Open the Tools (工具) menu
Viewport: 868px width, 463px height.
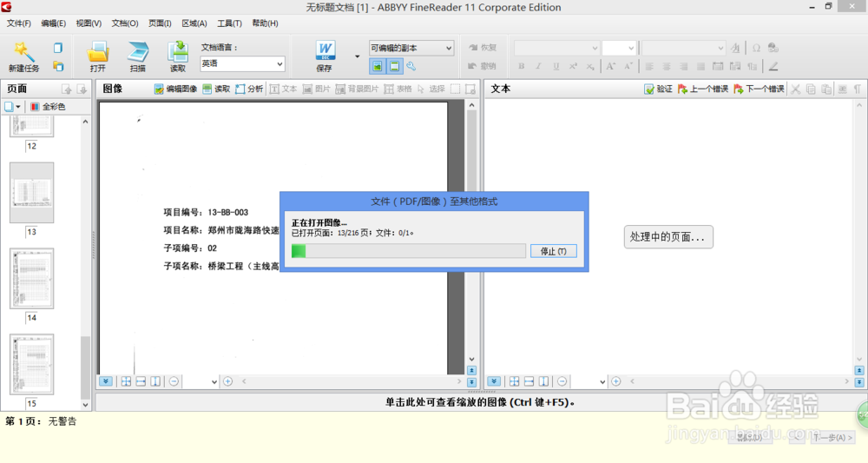click(x=229, y=23)
